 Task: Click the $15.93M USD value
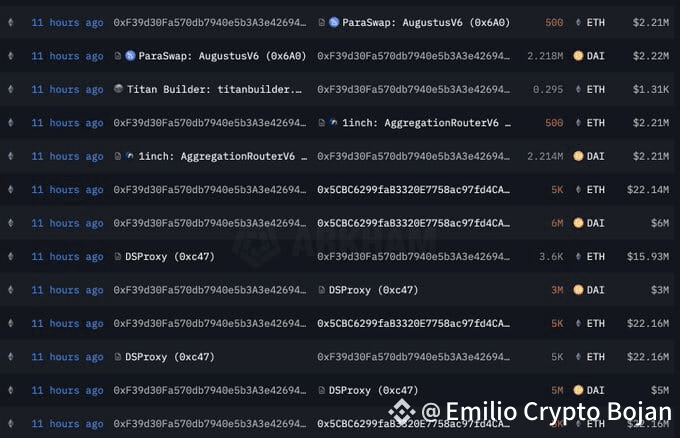point(647,257)
